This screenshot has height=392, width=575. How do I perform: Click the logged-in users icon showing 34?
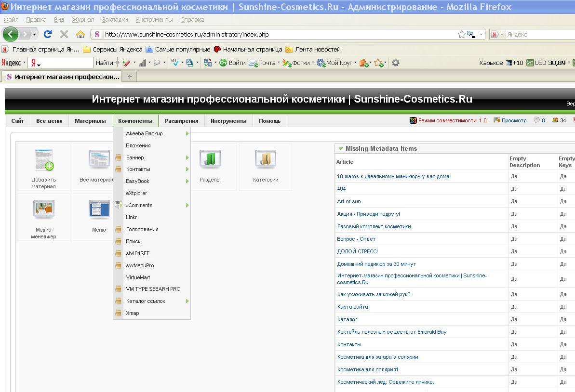(559, 120)
